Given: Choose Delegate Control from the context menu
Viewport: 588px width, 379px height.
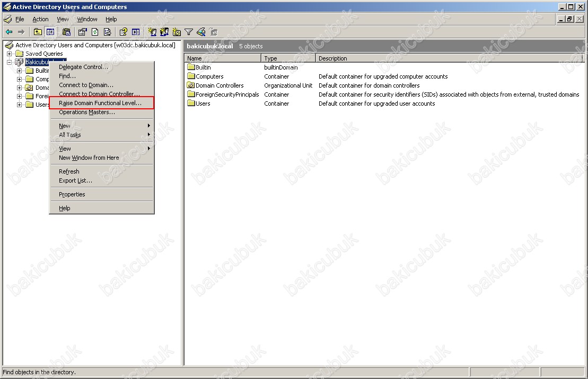Looking at the screenshot, I should pos(102,67).
